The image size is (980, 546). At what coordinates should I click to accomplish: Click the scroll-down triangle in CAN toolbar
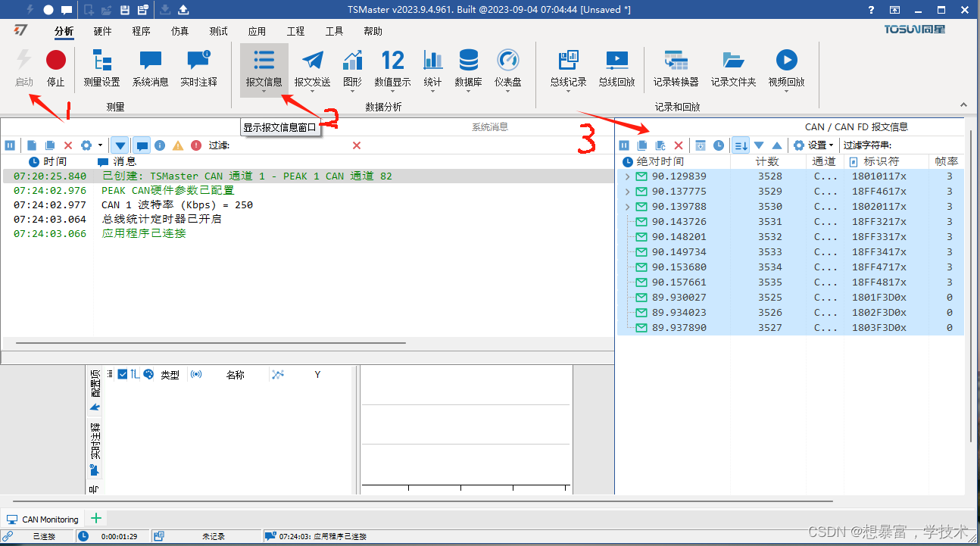[759, 145]
